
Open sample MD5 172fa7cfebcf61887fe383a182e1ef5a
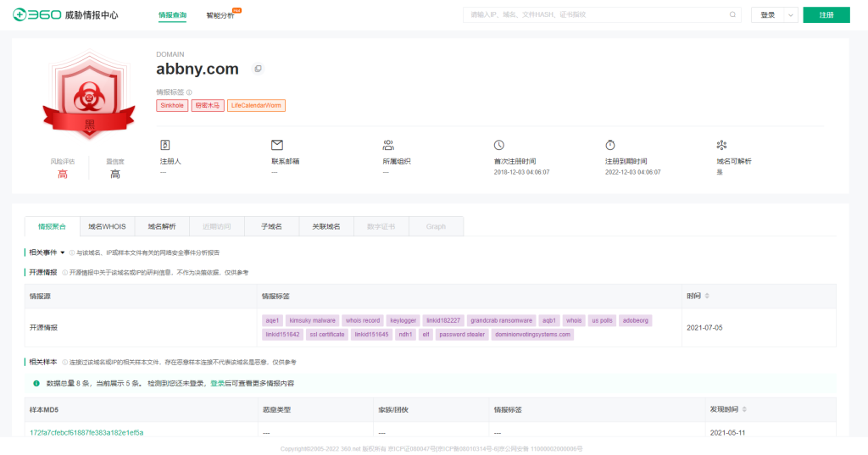tap(86, 432)
